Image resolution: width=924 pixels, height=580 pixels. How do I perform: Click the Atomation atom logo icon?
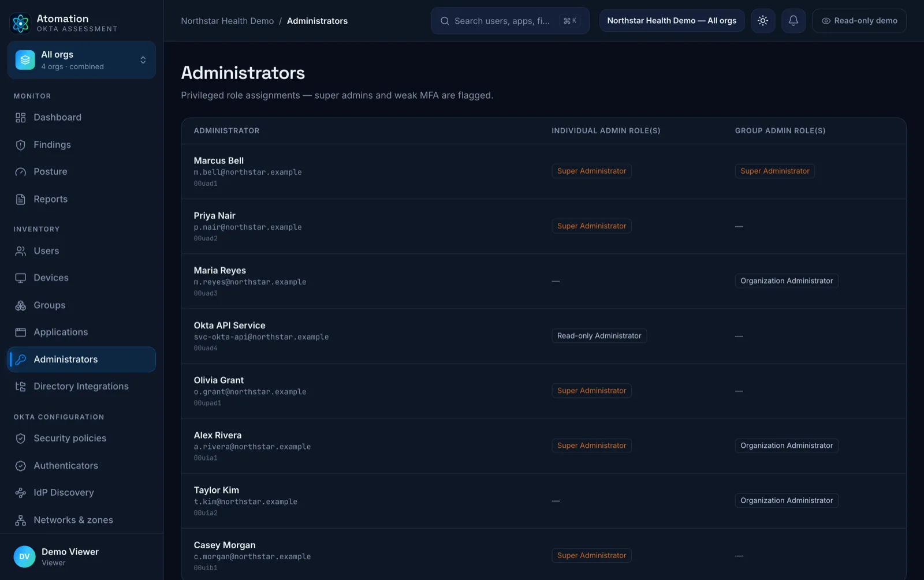click(x=21, y=23)
